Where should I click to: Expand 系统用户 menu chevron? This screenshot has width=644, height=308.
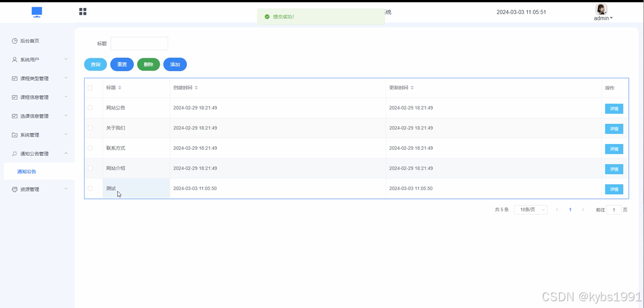[x=66, y=59]
